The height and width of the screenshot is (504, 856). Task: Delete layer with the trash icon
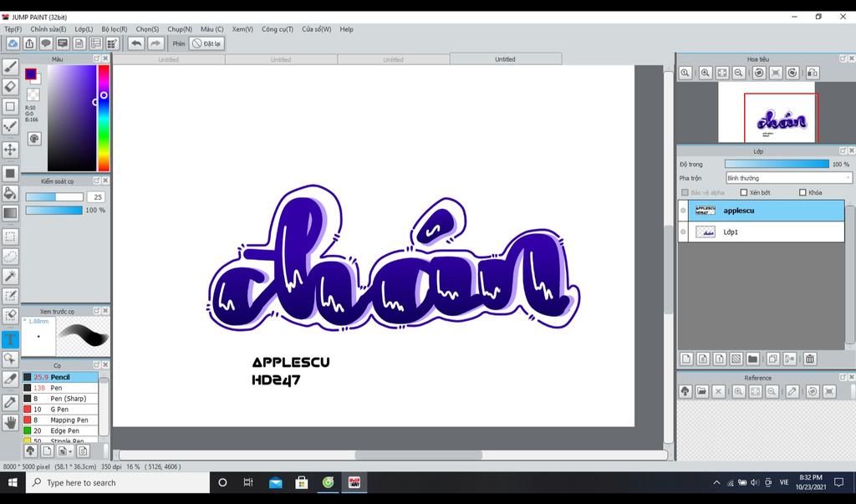[810, 359]
